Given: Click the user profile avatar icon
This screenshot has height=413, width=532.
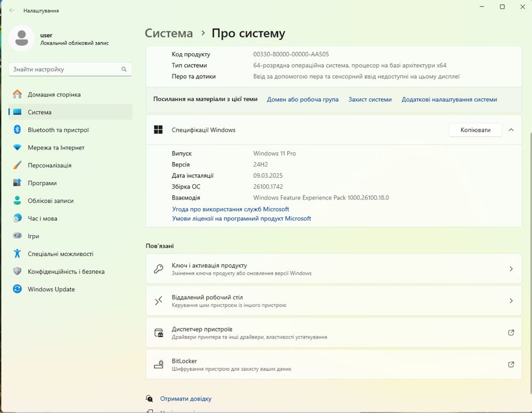Looking at the screenshot, I should coord(22,38).
